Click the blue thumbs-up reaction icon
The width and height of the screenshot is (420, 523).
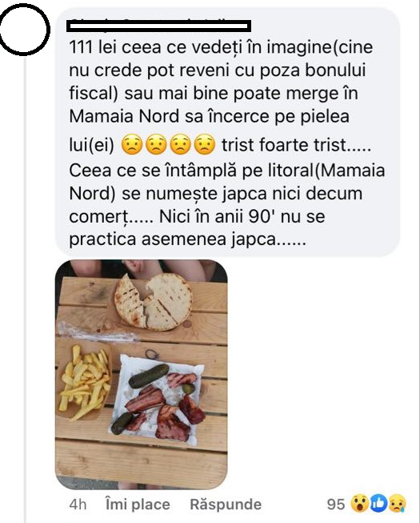click(379, 503)
